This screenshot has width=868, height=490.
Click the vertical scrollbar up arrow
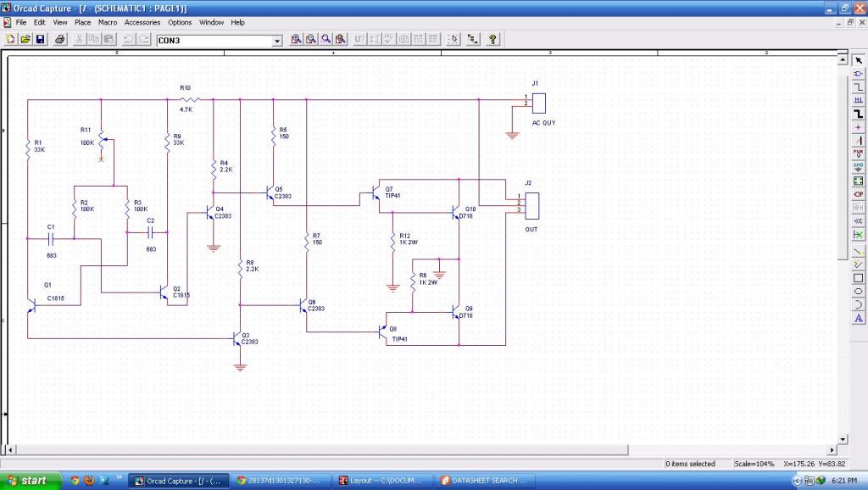(x=843, y=58)
